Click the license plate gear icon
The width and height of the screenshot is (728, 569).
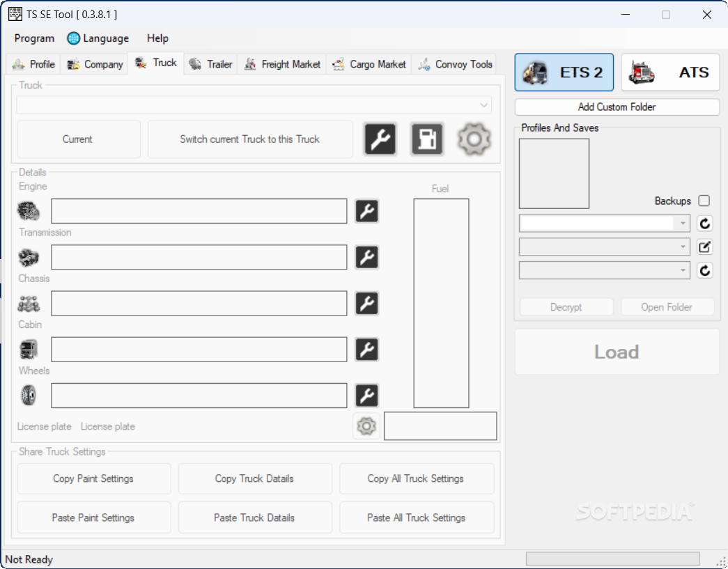366,426
